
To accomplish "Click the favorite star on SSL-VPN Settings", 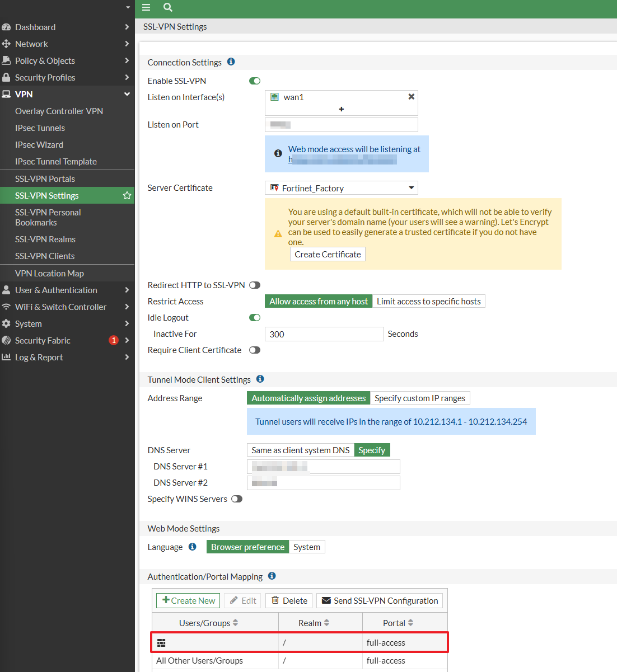I will click(127, 195).
